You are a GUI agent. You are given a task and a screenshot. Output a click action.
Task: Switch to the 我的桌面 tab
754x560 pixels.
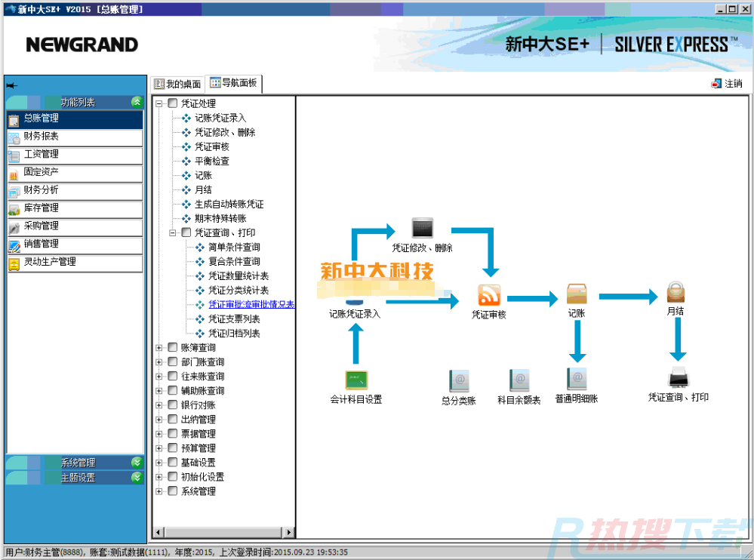coord(177,84)
